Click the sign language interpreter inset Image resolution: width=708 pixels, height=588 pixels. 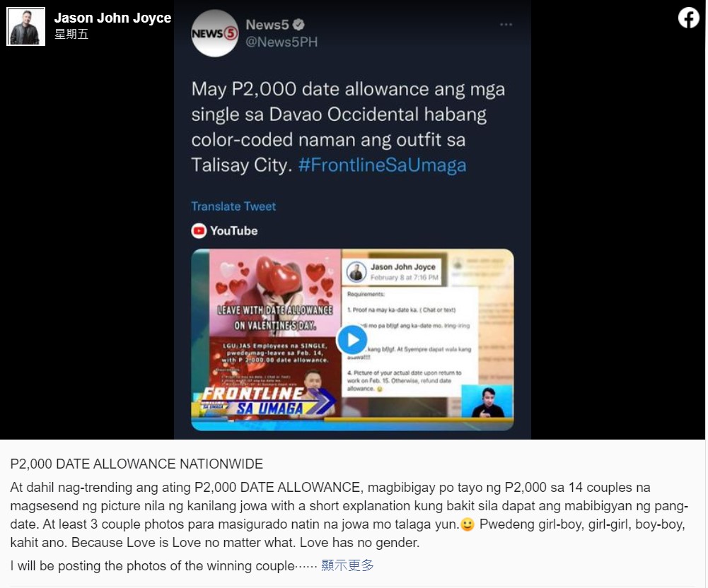487,401
